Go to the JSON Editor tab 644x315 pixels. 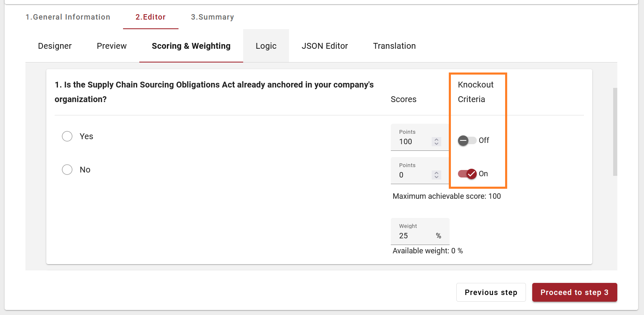pos(325,46)
